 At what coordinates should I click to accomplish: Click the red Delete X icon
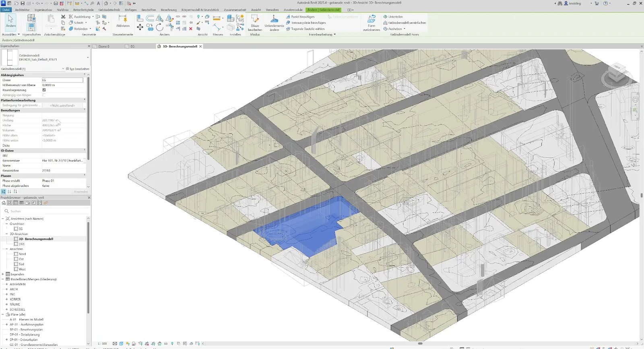(x=191, y=29)
